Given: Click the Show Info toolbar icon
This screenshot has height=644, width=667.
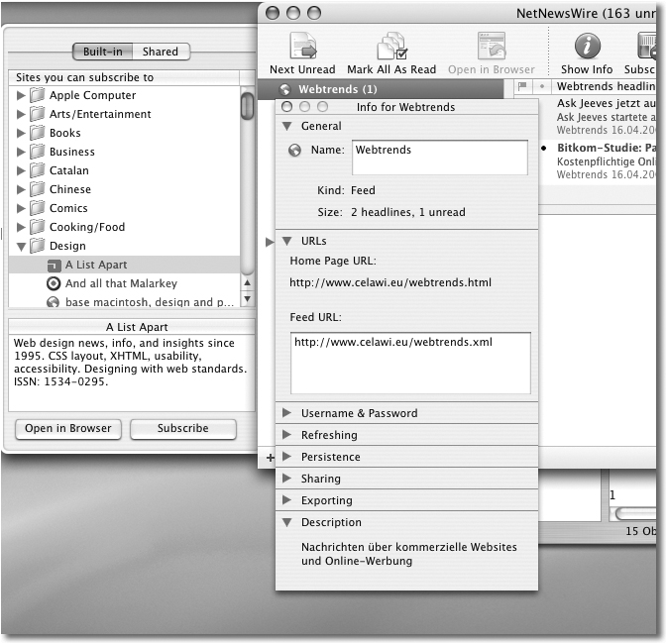Looking at the screenshot, I should 588,46.
